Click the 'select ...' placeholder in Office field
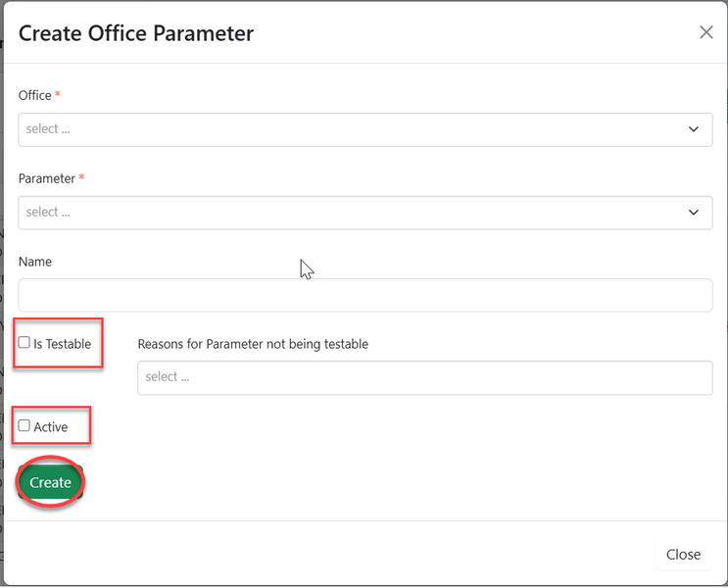The height and width of the screenshot is (588, 728). [48, 129]
